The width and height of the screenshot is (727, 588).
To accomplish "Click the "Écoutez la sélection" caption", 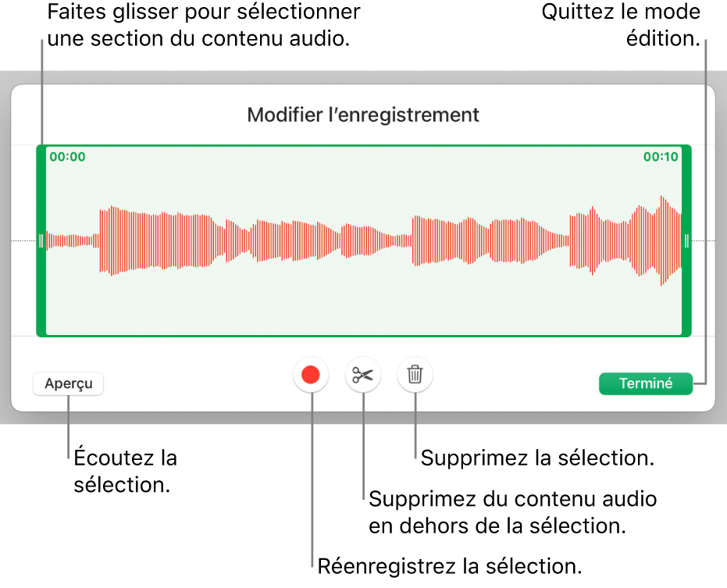I will point(126,470).
